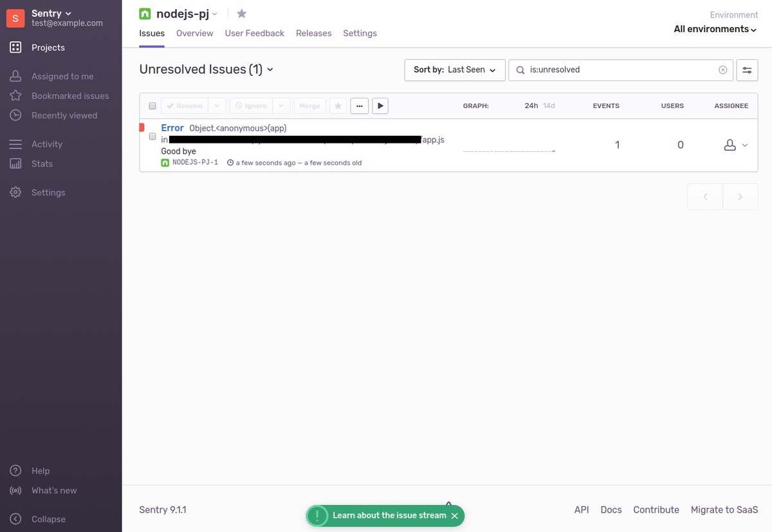This screenshot has width=772, height=532.
Task: Open the nodejs-pj project selector
Action: [187, 14]
